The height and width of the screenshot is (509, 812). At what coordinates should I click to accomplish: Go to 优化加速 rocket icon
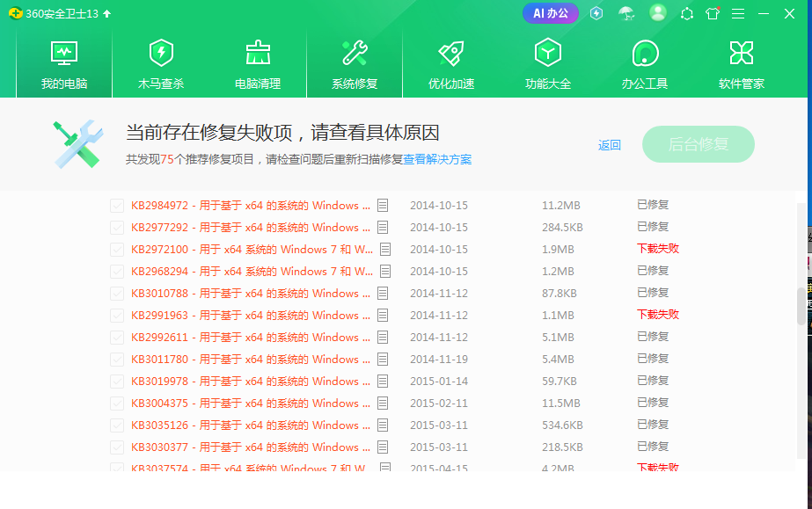click(451, 55)
